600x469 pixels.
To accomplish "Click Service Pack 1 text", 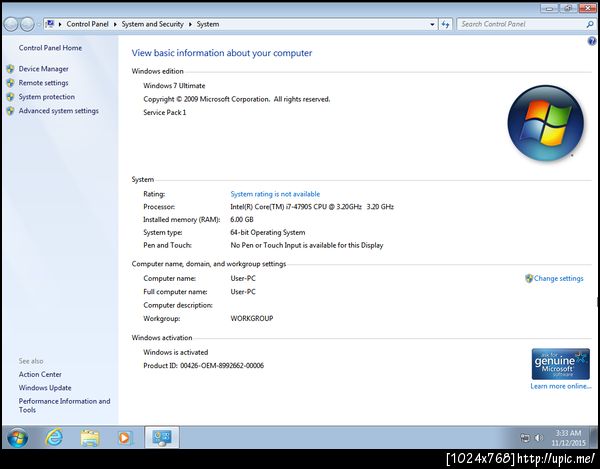I will pyautogui.click(x=165, y=112).
